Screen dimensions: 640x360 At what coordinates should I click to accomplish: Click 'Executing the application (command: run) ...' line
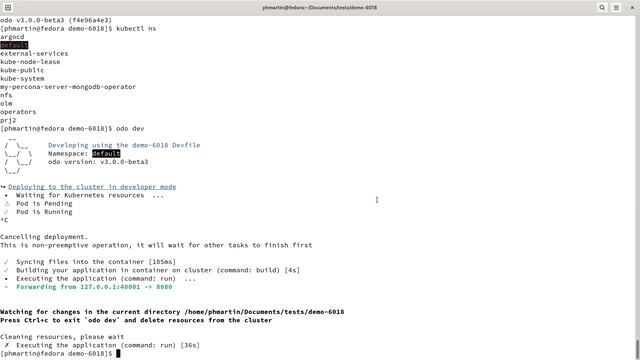click(100, 279)
